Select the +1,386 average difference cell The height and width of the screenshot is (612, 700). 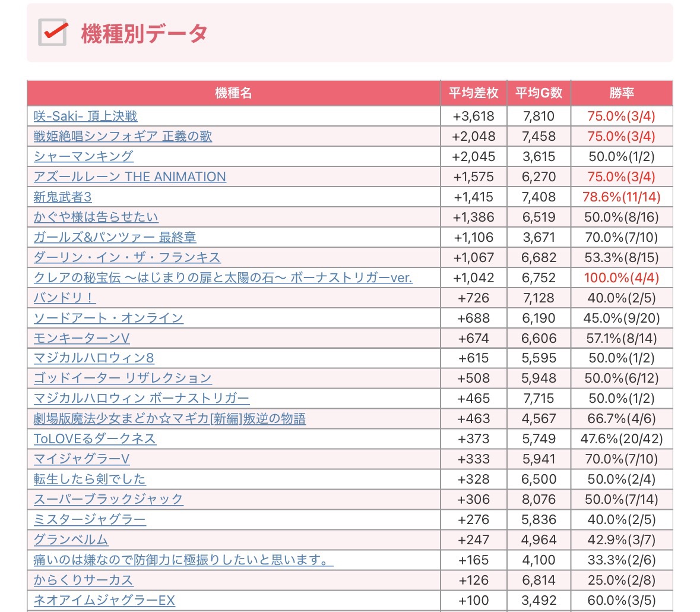click(474, 217)
